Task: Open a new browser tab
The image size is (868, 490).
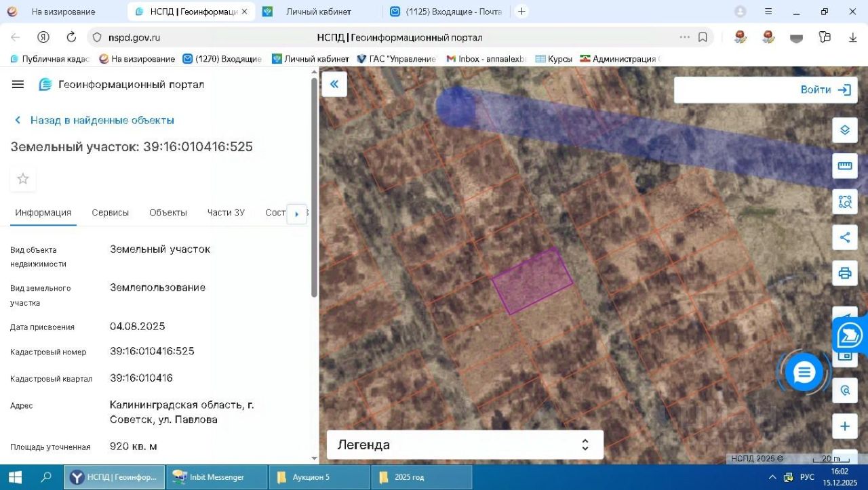Action: coord(521,12)
